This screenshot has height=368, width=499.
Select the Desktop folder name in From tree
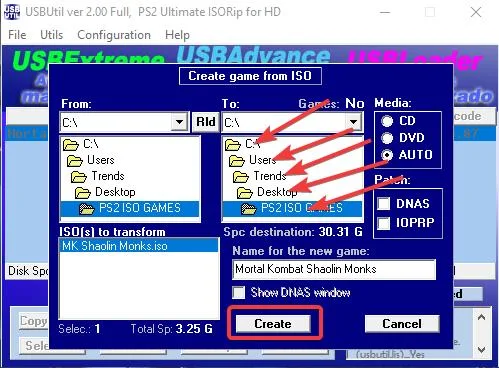tap(115, 192)
